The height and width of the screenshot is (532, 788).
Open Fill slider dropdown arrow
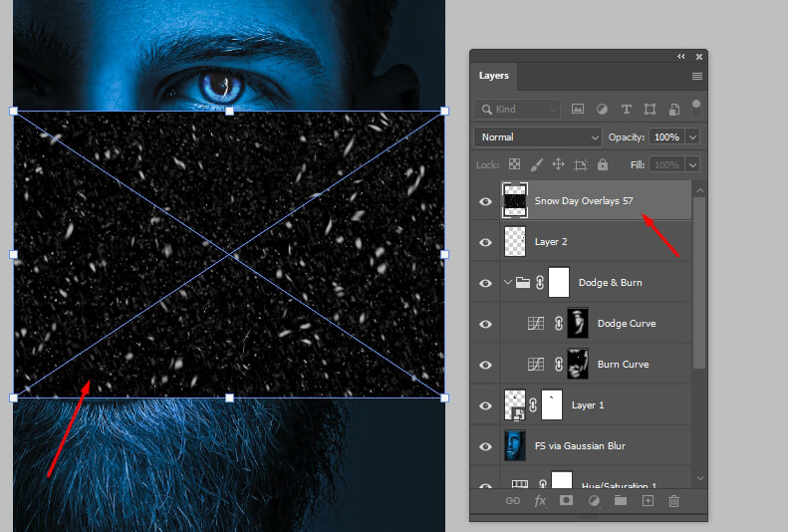point(692,164)
